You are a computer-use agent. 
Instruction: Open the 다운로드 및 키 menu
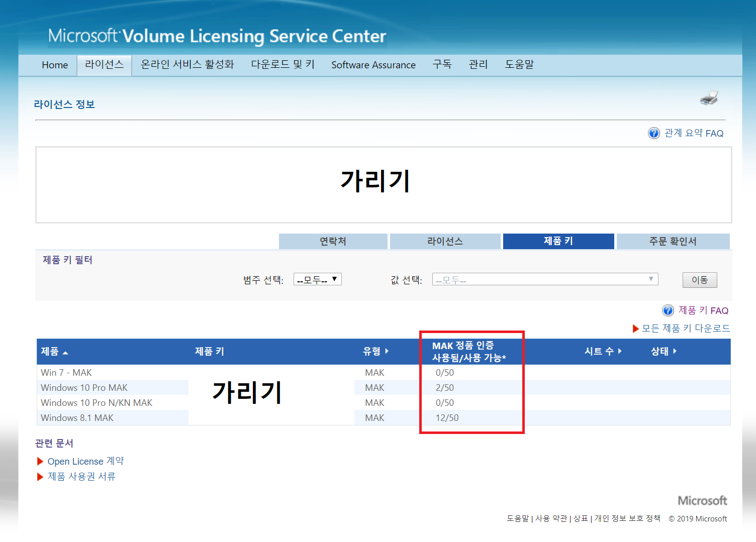283,65
